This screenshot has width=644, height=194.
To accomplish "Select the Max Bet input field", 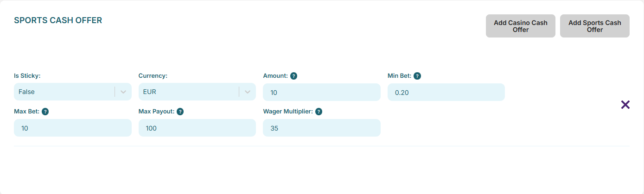I will pos(73,128).
